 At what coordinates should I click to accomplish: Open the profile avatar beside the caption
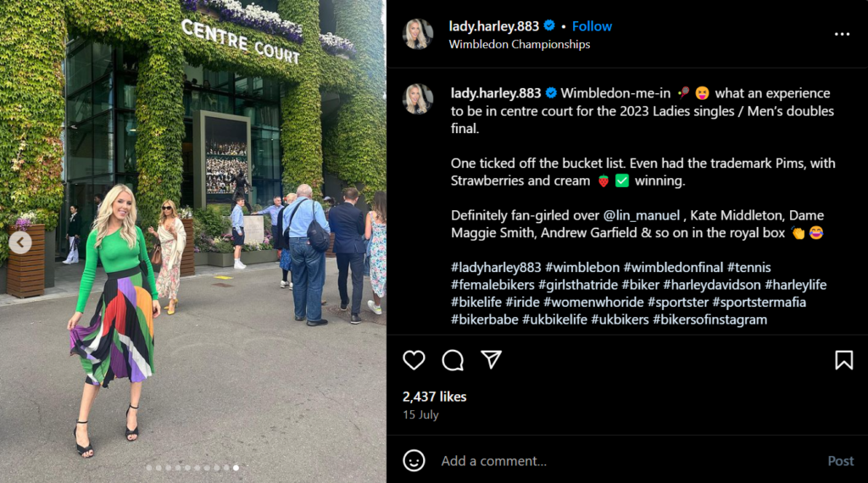coord(418,99)
